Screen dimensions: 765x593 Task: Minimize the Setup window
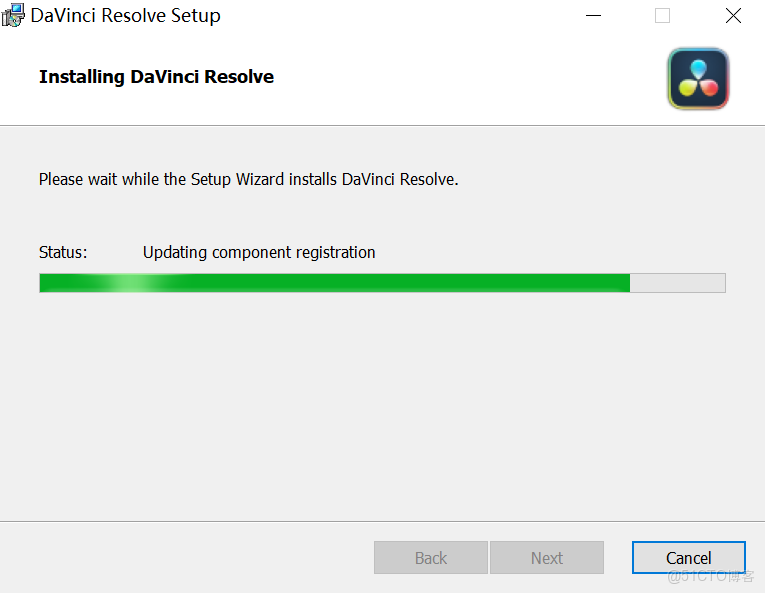click(593, 16)
